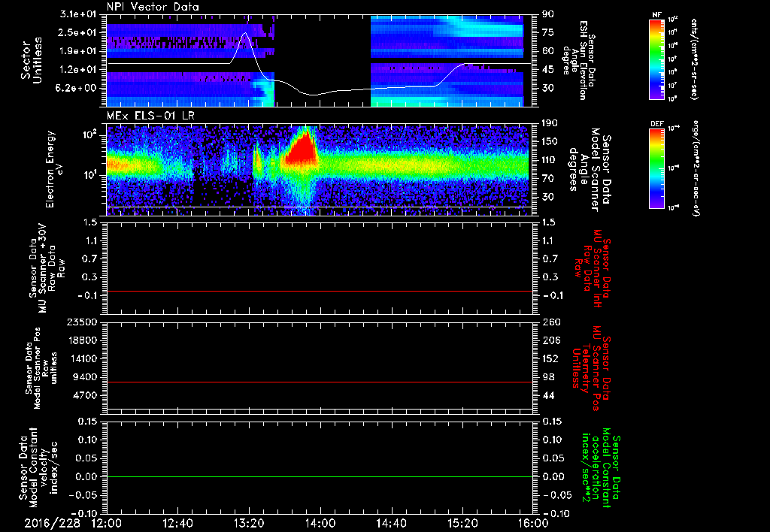Click the NF color scale bar
Viewport: 770px width, 532px height.
coord(657,59)
